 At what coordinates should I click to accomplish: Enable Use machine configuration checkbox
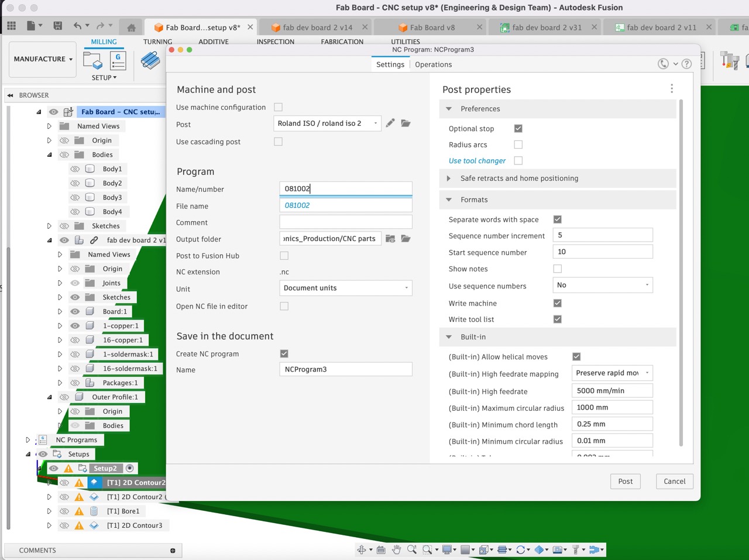(x=279, y=107)
